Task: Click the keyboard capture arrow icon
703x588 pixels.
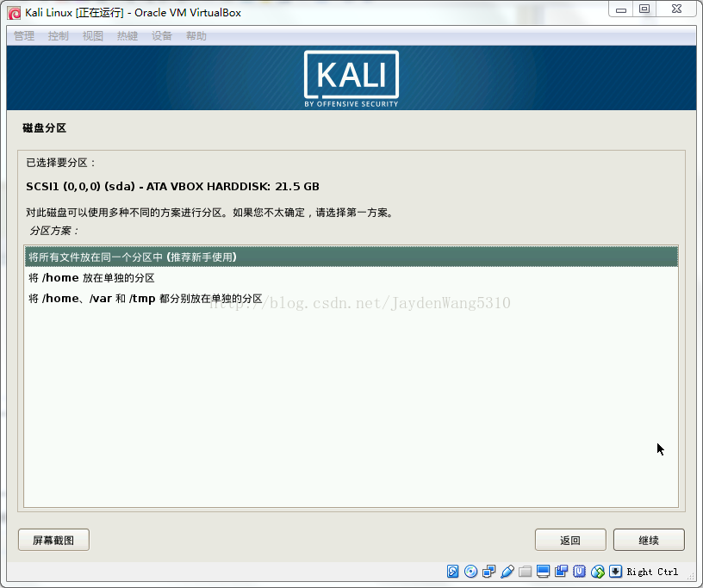Action: (x=616, y=572)
